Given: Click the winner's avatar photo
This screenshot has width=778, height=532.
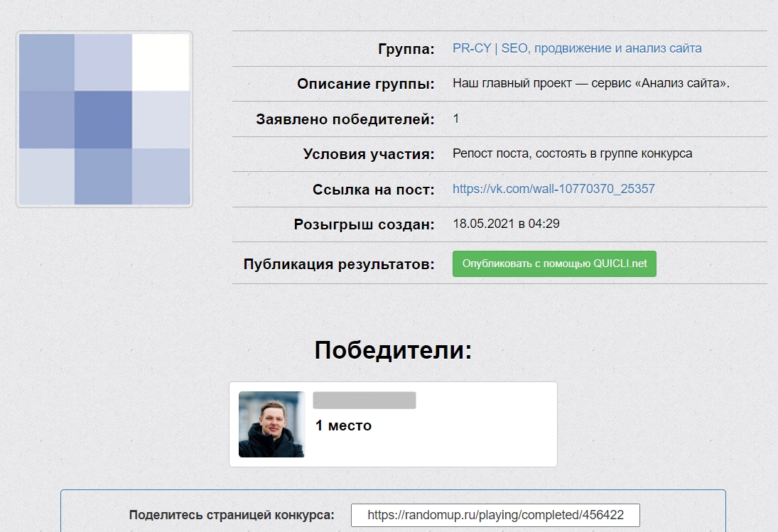Looking at the screenshot, I should [x=273, y=424].
